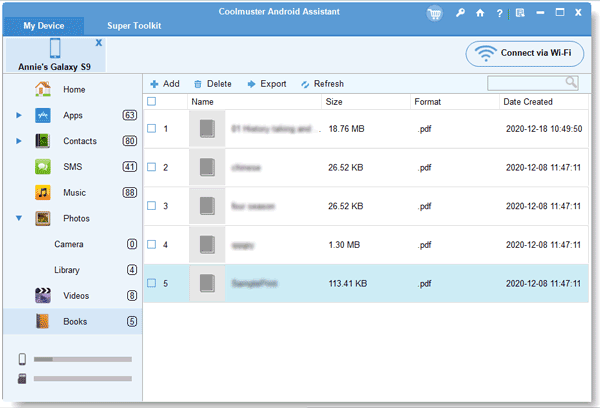Viewport: 600px width, 408px height.
Task: Click the book thumbnail in row 2
Action: pos(207,167)
